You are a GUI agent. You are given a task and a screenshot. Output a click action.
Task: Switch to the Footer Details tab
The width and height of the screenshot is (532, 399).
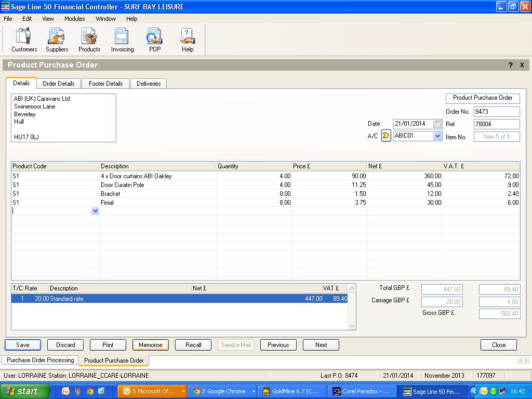(x=106, y=84)
